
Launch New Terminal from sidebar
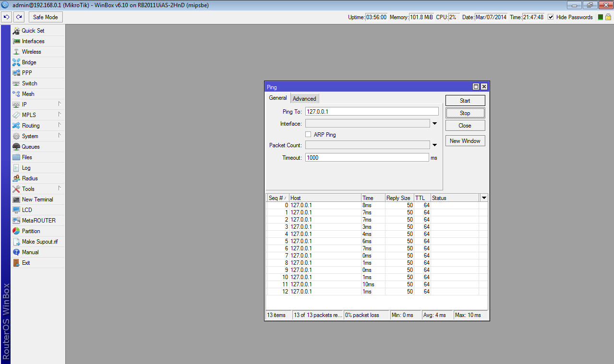[37, 200]
